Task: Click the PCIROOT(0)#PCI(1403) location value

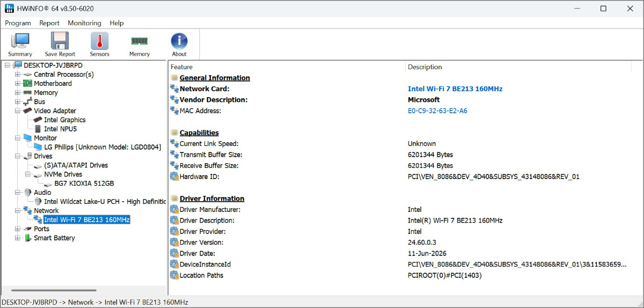Action: click(x=445, y=276)
